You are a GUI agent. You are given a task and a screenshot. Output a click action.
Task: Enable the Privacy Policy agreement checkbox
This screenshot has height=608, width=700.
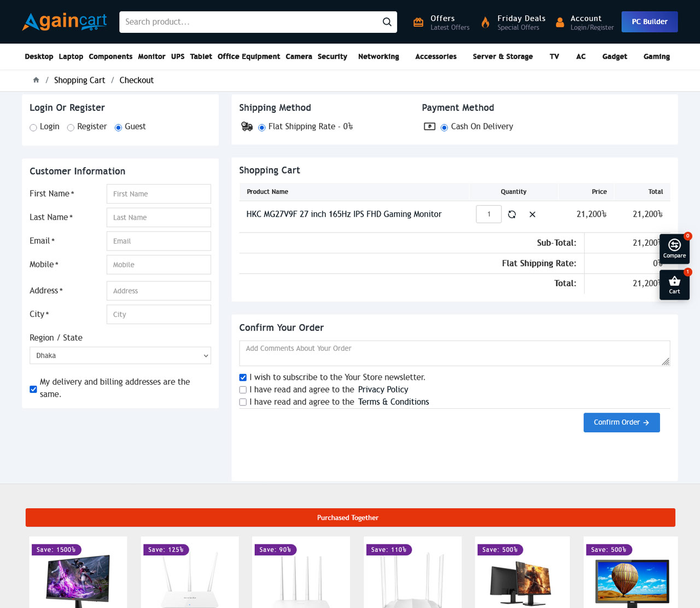(x=242, y=389)
